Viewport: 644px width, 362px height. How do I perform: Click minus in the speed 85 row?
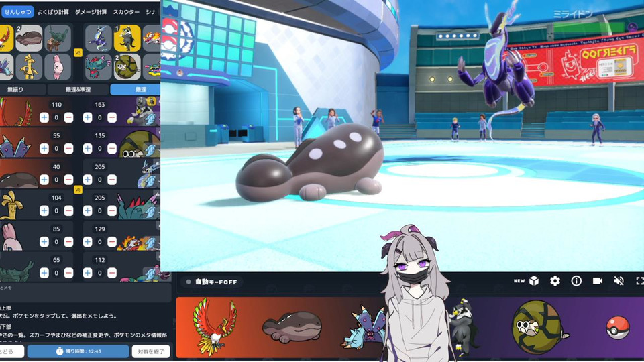point(68,242)
